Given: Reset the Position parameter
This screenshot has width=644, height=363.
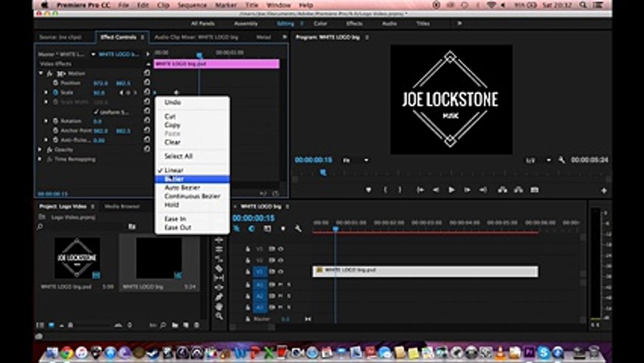Looking at the screenshot, I should coord(147,83).
